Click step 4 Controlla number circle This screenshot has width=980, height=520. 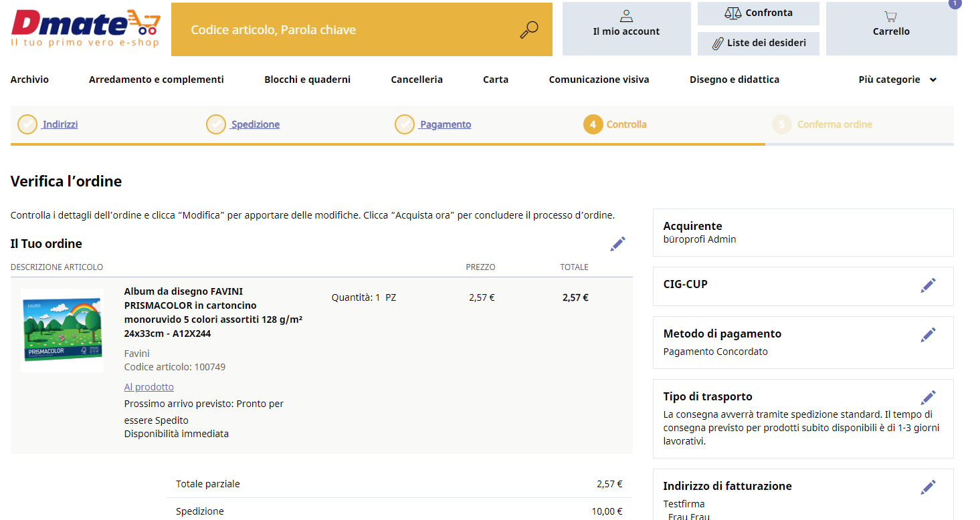point(593,124)
